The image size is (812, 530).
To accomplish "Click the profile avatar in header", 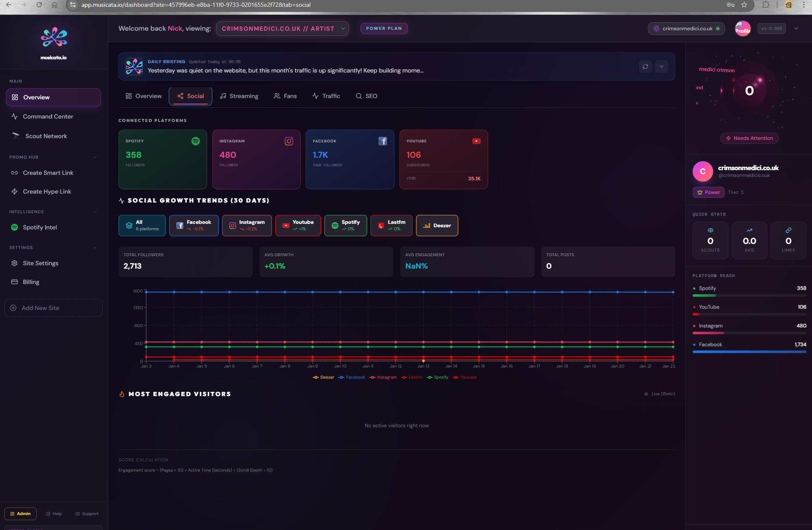I will click(x=743, y=29).
